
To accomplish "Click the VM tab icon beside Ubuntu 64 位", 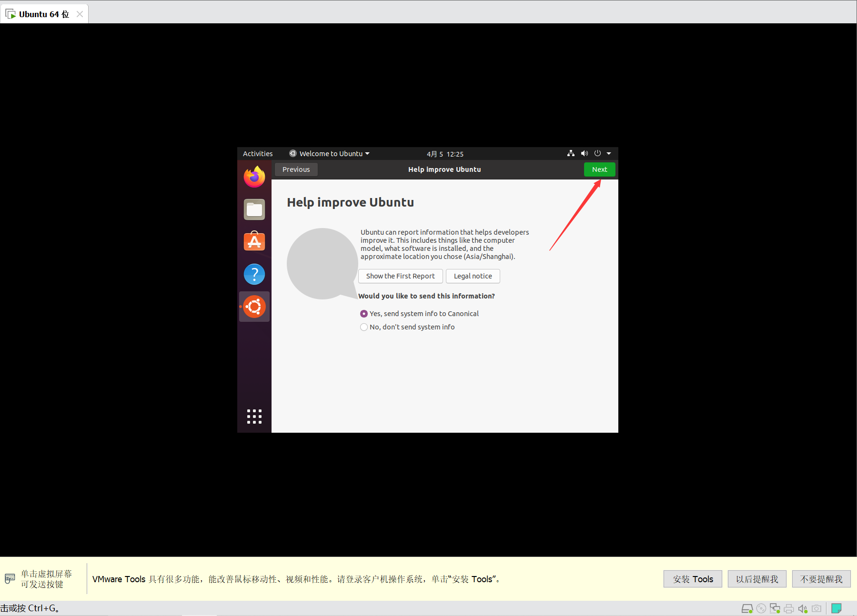I will [10, 14].
